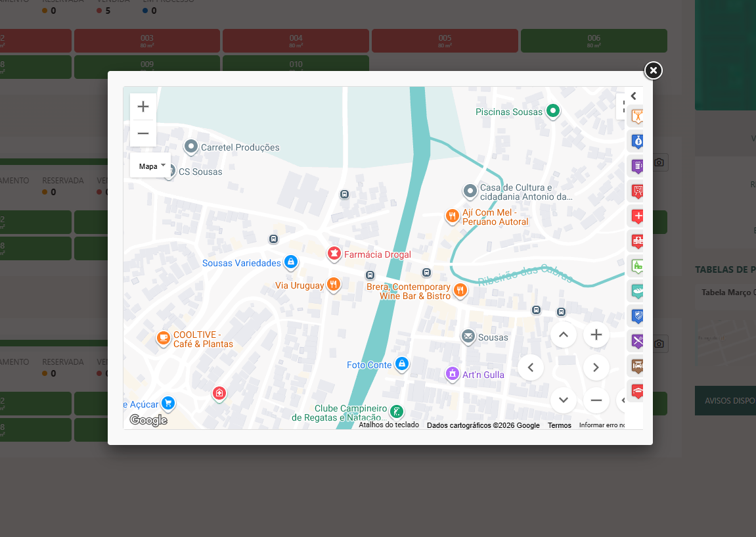The image size is (756, 537).
Task: Click the Brera Contemporary Wine Bar pin
Action: pos(460,290)
